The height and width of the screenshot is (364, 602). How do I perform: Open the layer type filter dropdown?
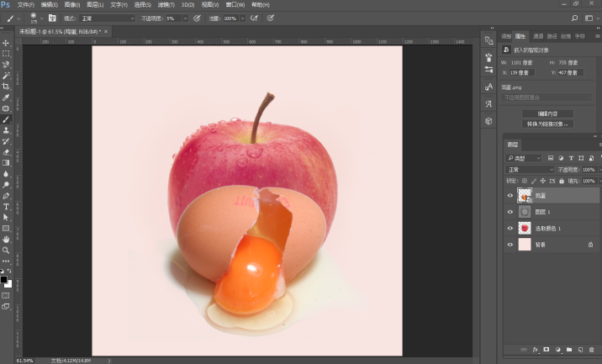point(524,158)
